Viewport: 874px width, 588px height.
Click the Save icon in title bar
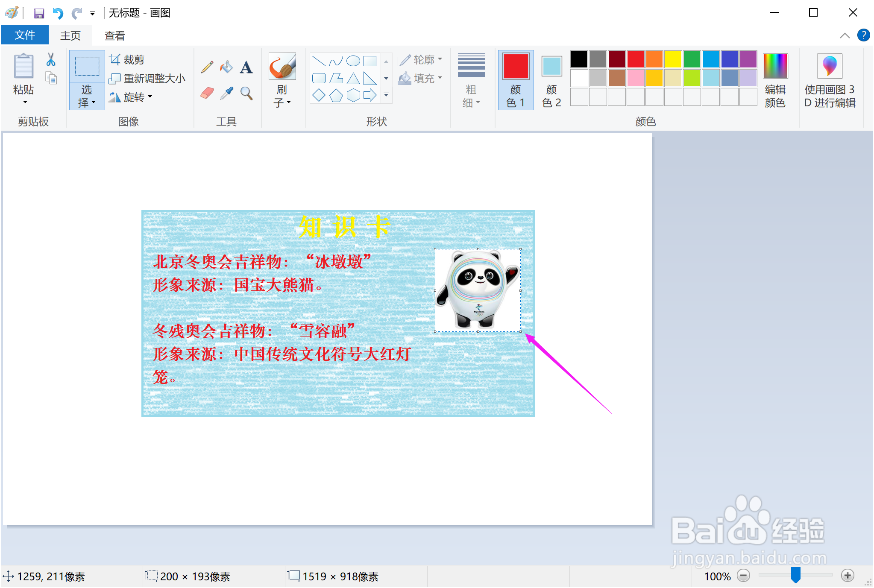(x=39, y=13)
